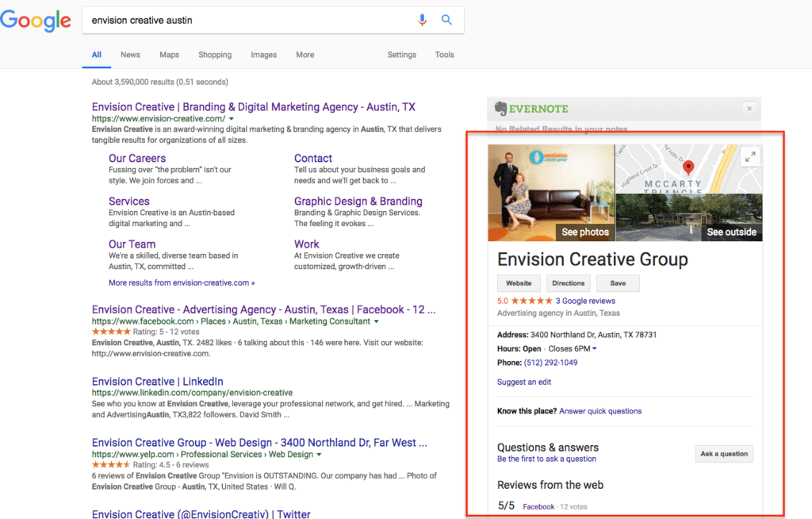Image resolution: width=812 pixels, height=519 pixels.
Task: Select the All search tab
Action: click(x=96, y=55)
